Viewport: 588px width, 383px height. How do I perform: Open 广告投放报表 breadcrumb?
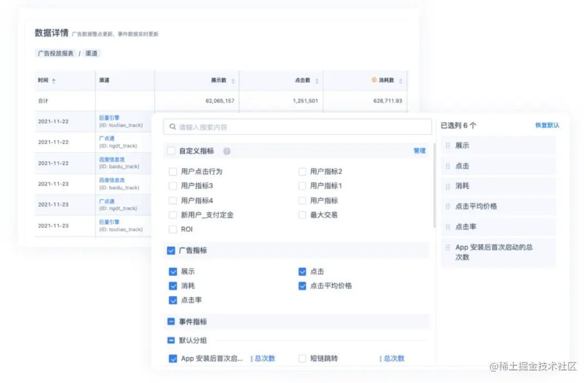point(56,53)
